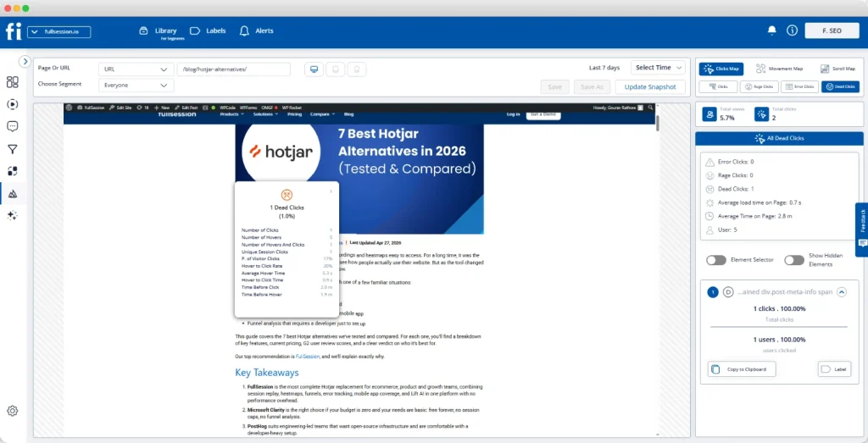Open the info circle icon in header
This screenshot has width=868, height=443.
[793, 30]
